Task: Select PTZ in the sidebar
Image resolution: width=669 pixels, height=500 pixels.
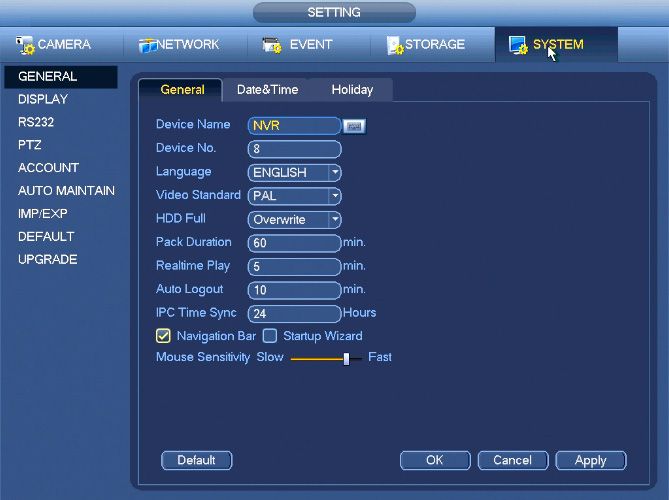Action: pyautogui.click(x=29, y=145)
